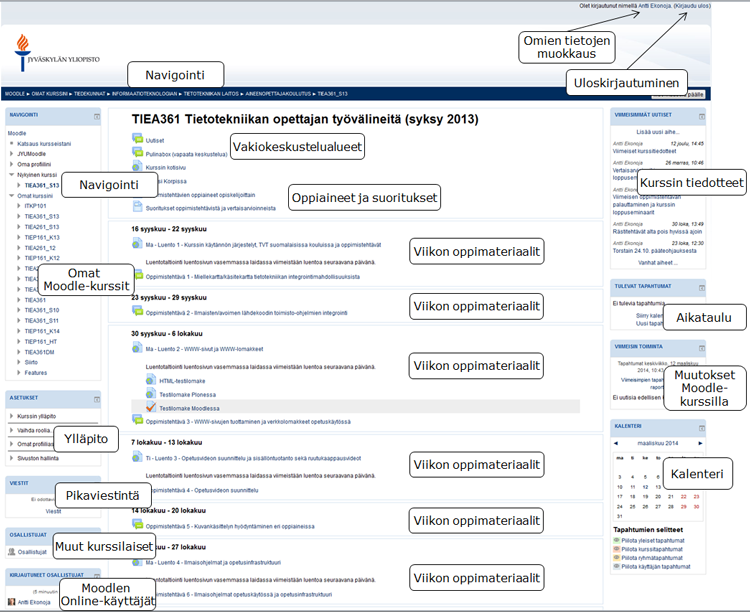Screen dimensions: 750x612
Task: Expand Kurssin ylläpito in the settings block
Action: [x=11, y=416]
